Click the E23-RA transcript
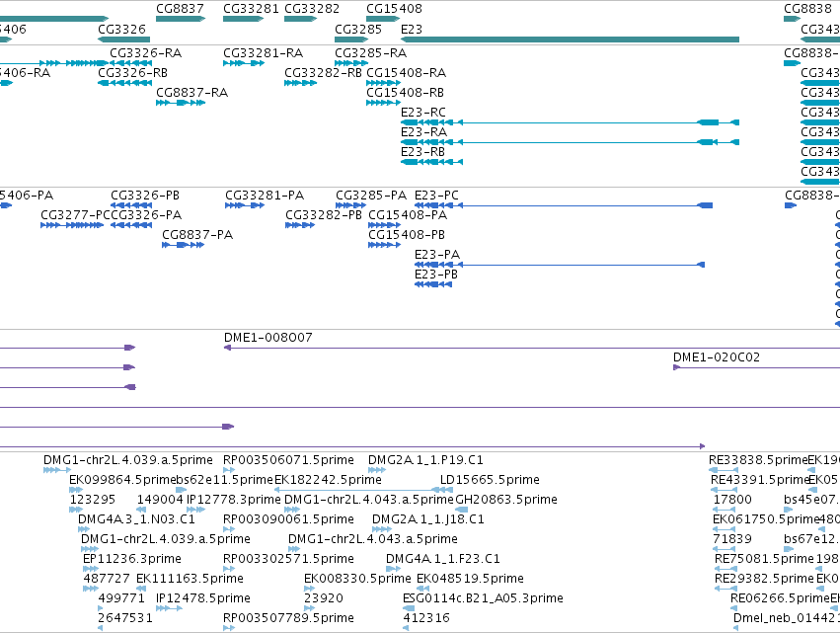Image resolution: width=840 pixels, height=633 pixels. [570, 142]
